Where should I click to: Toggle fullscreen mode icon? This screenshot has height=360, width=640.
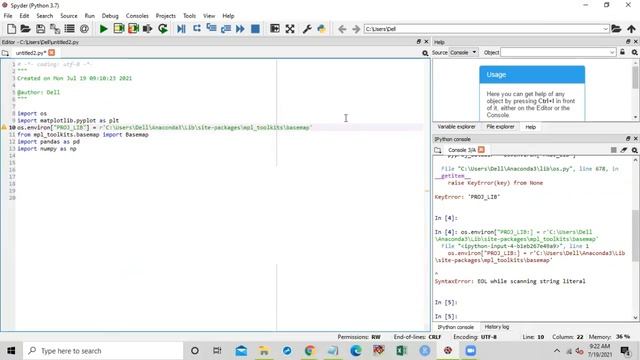pyautogui.click(x=290, y=29)
